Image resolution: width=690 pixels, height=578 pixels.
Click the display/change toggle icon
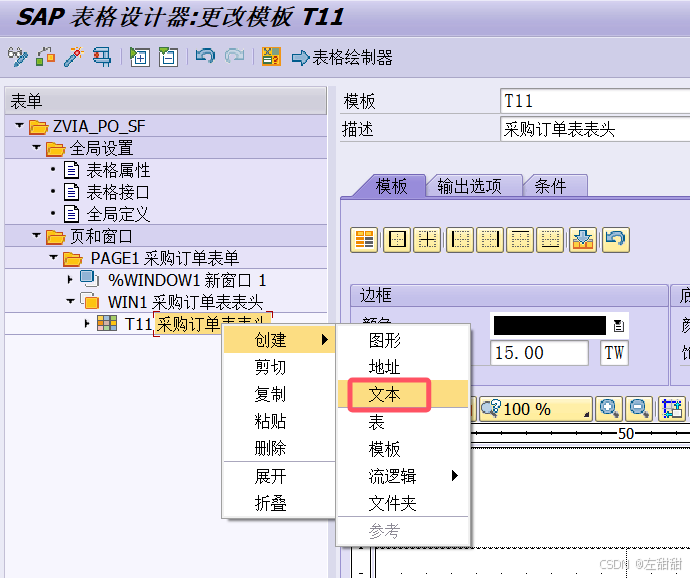click(18, 57)
